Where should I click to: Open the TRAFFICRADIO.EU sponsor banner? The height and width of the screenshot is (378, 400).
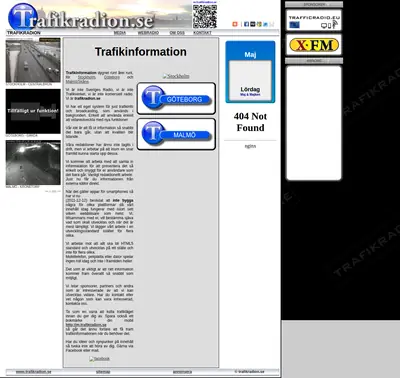(314, 20)
